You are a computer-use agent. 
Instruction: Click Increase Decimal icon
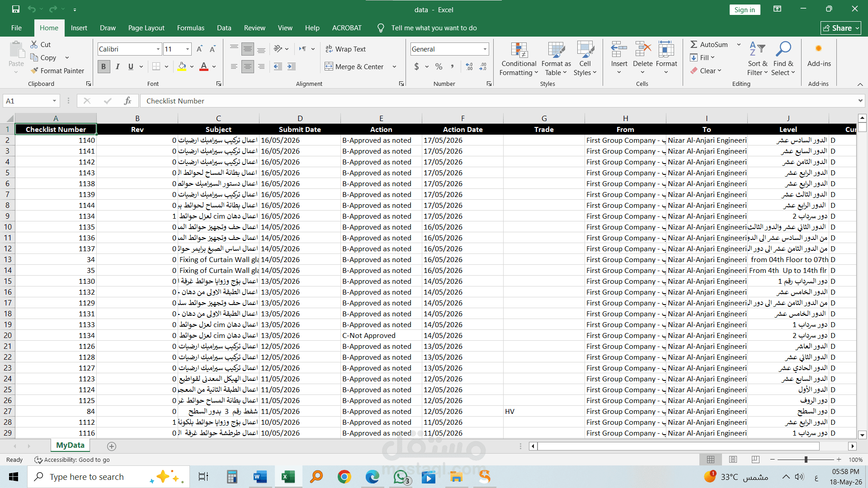(x=469, y=66)
